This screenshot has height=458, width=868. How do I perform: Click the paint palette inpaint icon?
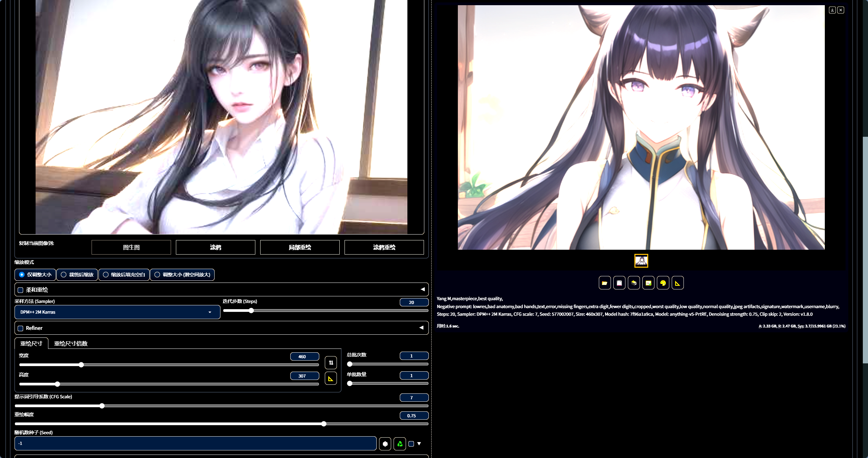point(663,283)
